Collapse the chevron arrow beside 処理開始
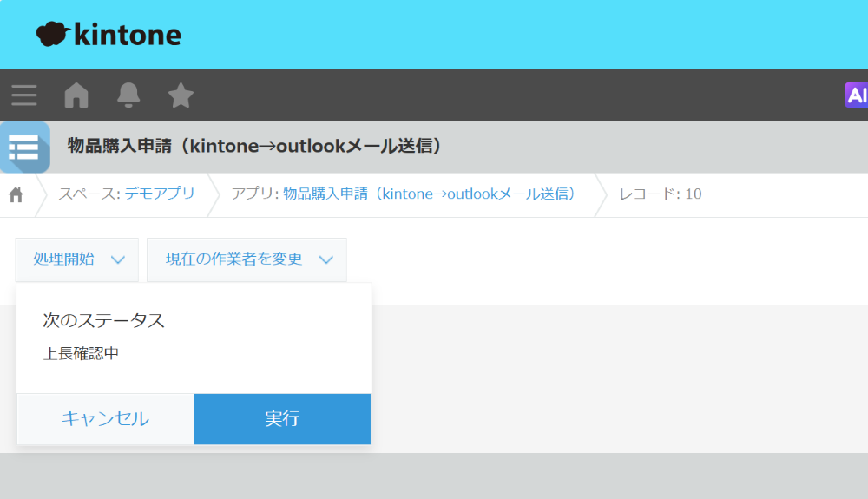 pyautogui.click(x=118, y=259)
